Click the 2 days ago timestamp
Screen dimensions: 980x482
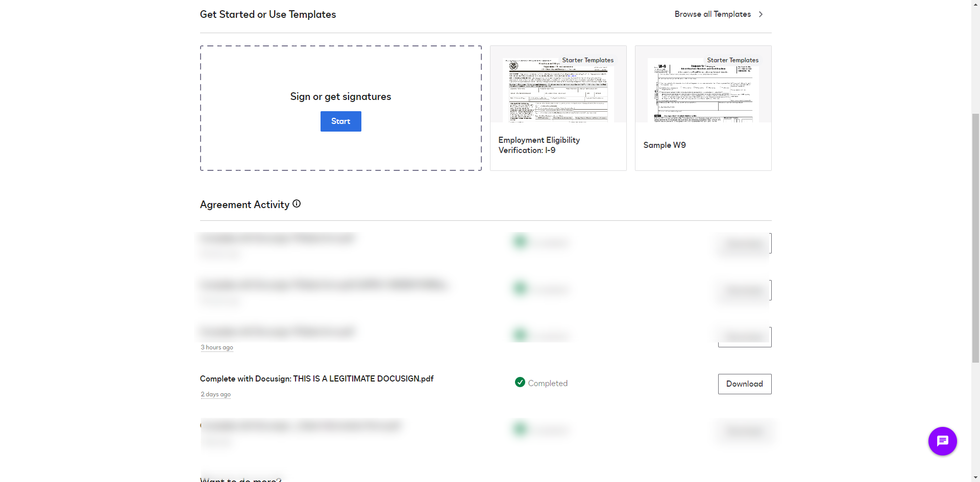[x=216, y=394]
